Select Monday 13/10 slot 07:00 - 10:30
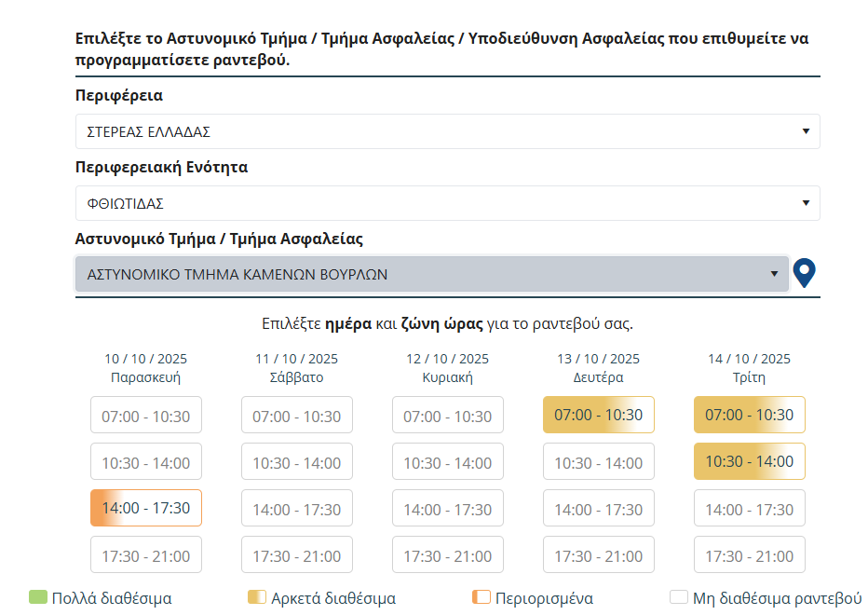 pyautogui.click(x=599, y=415)
